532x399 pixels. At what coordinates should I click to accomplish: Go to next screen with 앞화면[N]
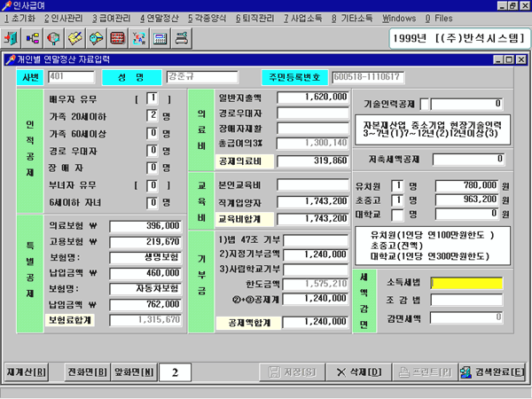click(x=135, y=372)
